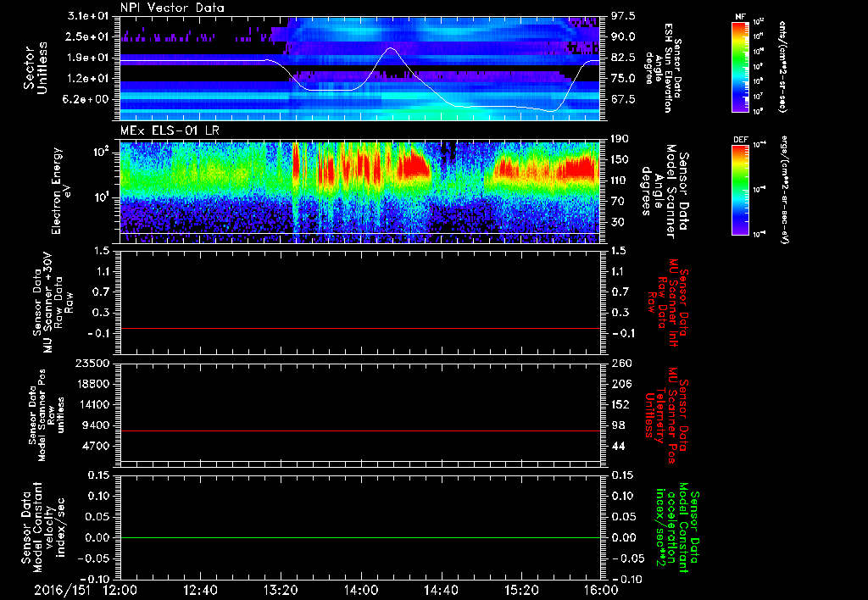Screen dimensions: 868x600
Task: Select the 'NPI Vector Data' panel title
Action: [172, 8]
